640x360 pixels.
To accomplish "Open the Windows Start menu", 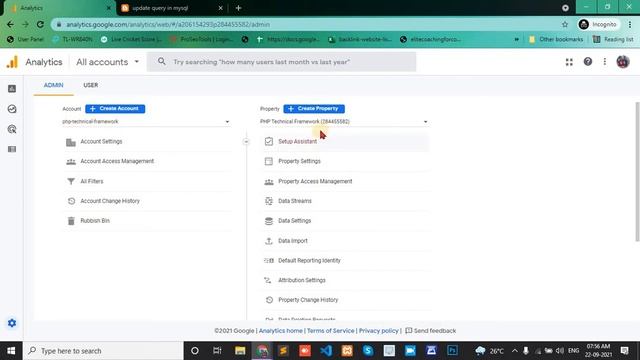I will click(x=11, y=351).
